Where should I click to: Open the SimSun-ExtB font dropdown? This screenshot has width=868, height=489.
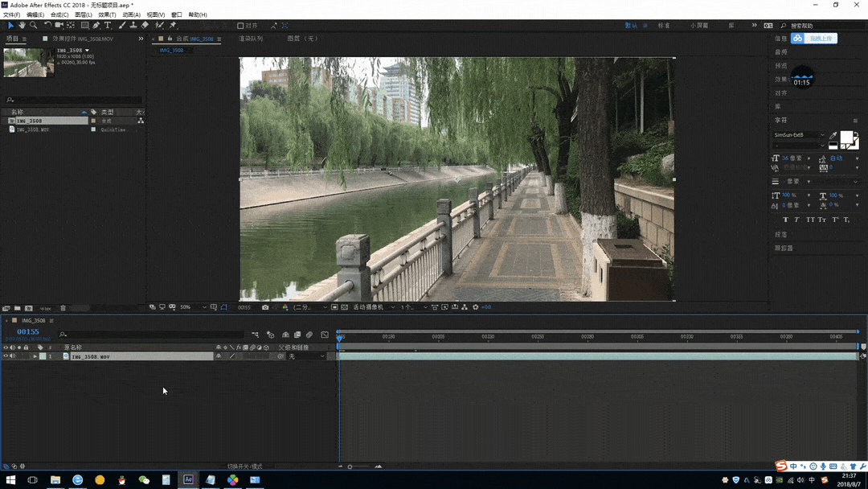click(x=799, y=135)
